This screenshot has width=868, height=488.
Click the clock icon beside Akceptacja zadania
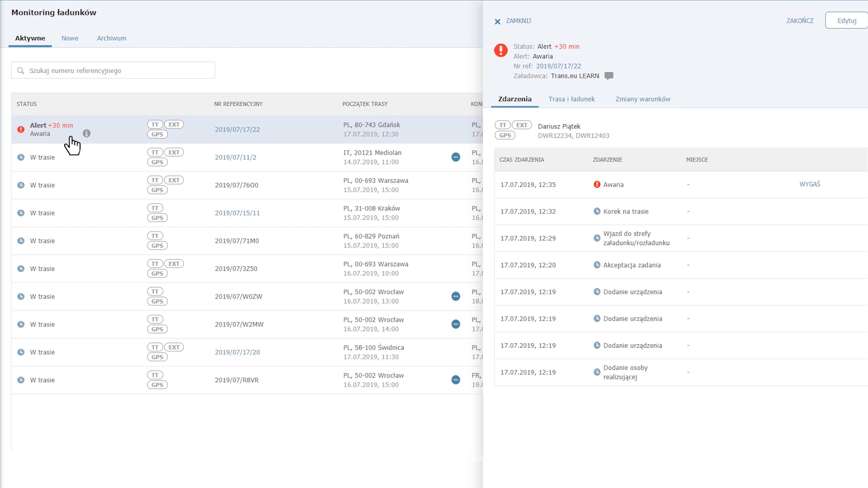coord(597,265)
